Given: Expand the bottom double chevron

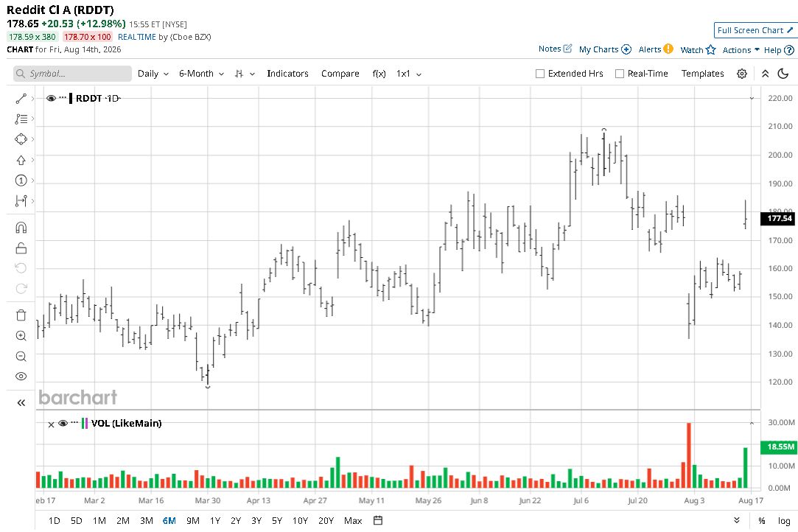Looking at the screenshot, I should (x=736, y=520).
